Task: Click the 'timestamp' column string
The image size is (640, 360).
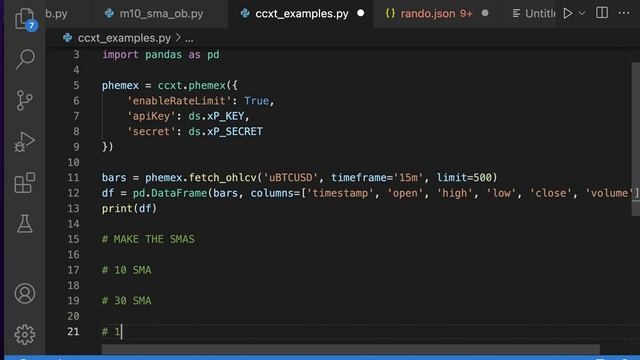Action: pos(340,193)
